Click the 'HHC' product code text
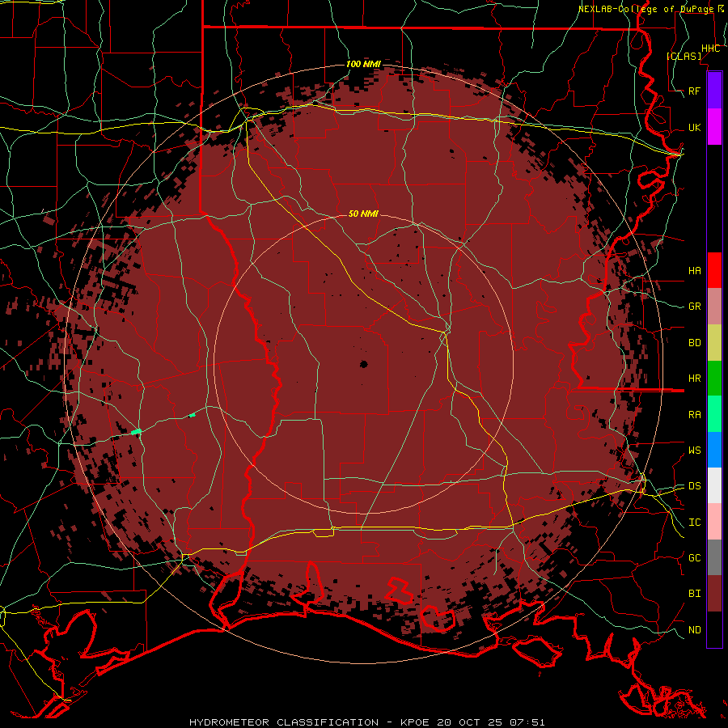 tap(710, 49)
